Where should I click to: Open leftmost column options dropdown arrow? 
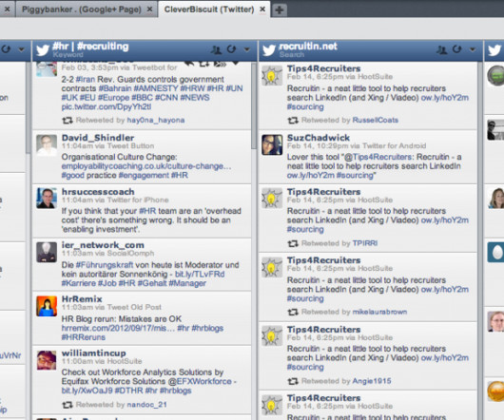[22, 49]
